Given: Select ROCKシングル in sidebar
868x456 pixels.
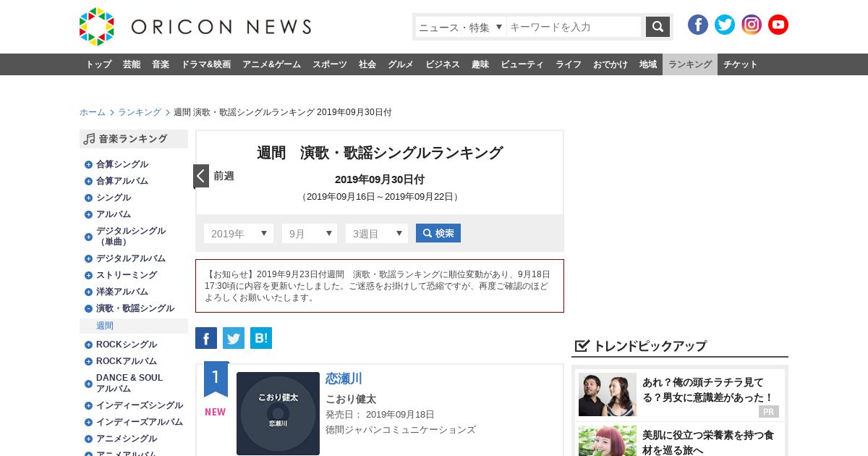Looking at the screenshot, I should click(127, 345).
